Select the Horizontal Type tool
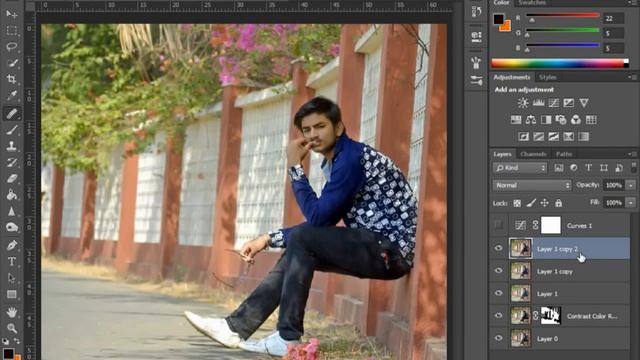This screenshot has width=640, height=360. click(12, 261)
